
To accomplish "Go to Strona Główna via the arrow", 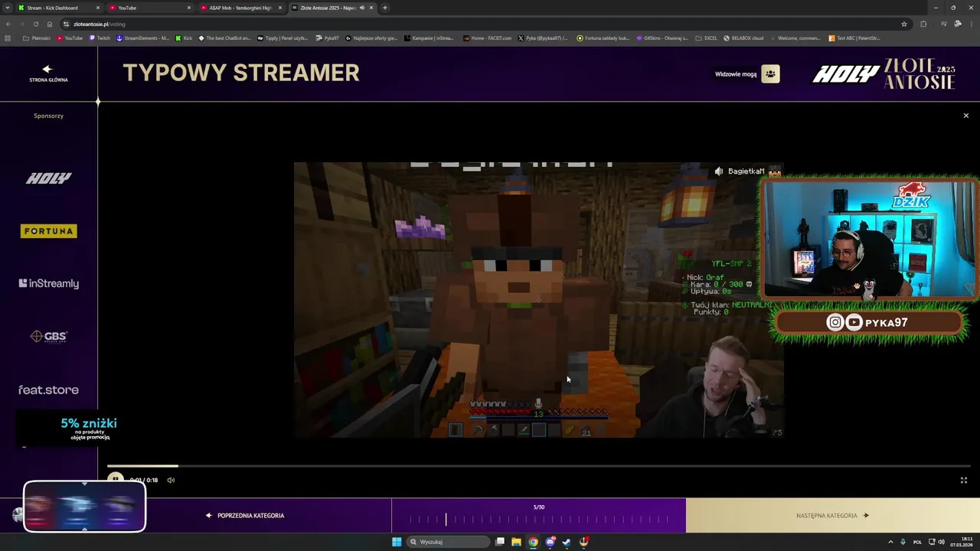I will point(48,73).
